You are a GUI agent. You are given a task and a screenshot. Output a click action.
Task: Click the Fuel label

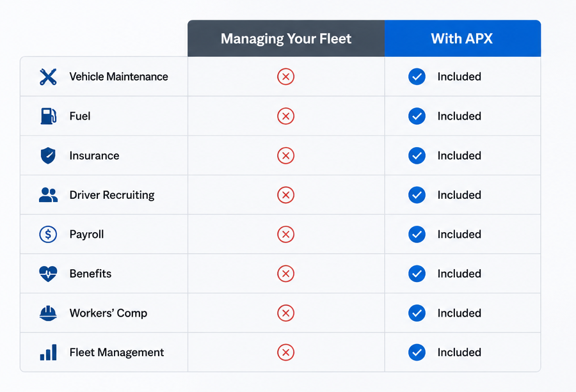(x=80, y=116)
